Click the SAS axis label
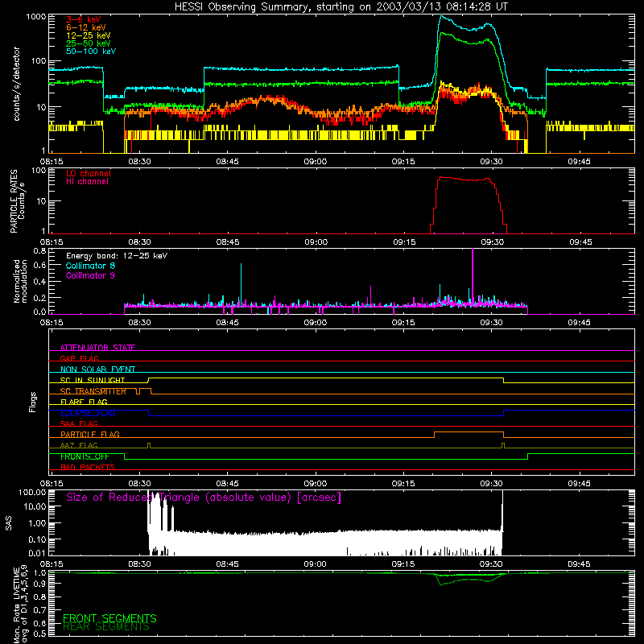Image resolution: width=644 pixels, height=644 pixels. click(9, 523)
